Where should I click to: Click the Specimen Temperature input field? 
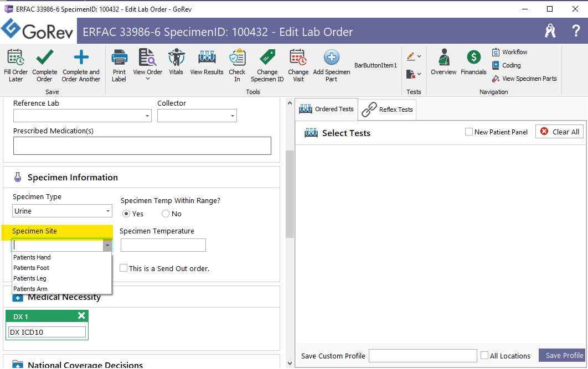point(163,245)
